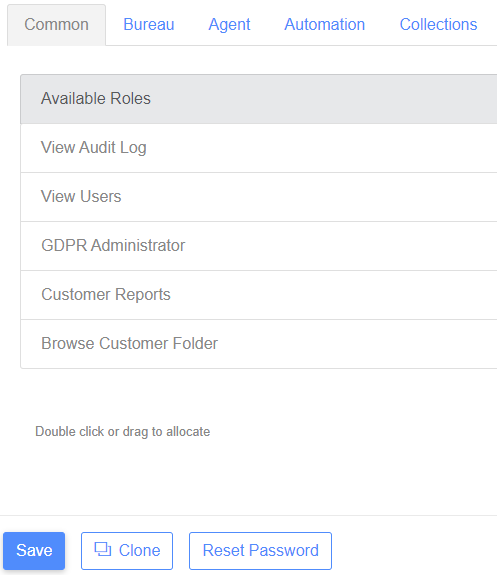Click the Save button

tap(34, 550)
